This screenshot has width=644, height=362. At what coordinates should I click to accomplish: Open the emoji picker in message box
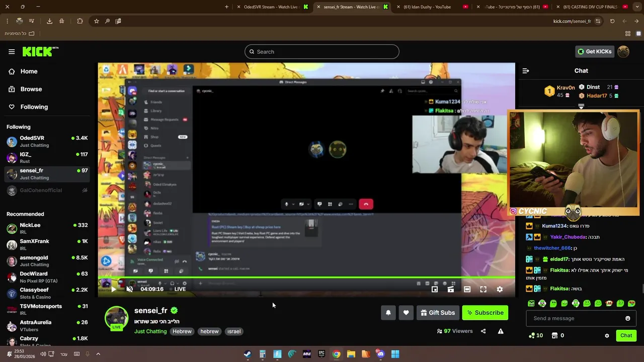click(627, 318)
